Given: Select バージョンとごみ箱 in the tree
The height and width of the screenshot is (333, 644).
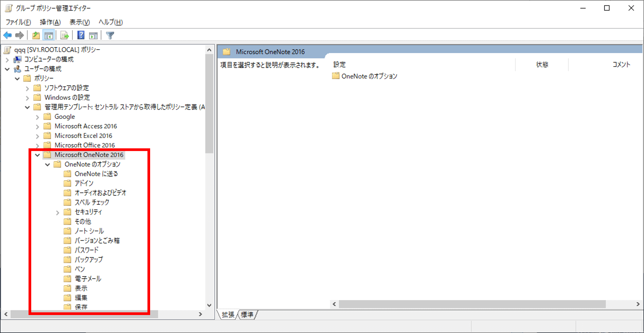Looking at the screenshot, I should point(97,240).
